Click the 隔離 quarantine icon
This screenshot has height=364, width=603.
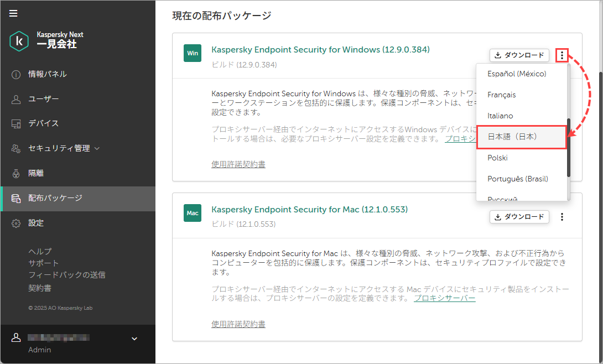pos(16,173)
